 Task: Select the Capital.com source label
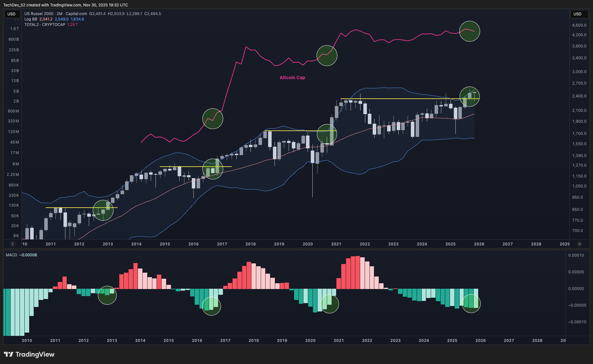76,14
